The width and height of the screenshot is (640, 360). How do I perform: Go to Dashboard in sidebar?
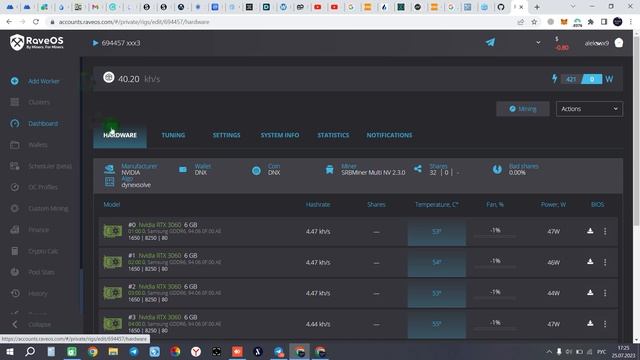point(35,123)
